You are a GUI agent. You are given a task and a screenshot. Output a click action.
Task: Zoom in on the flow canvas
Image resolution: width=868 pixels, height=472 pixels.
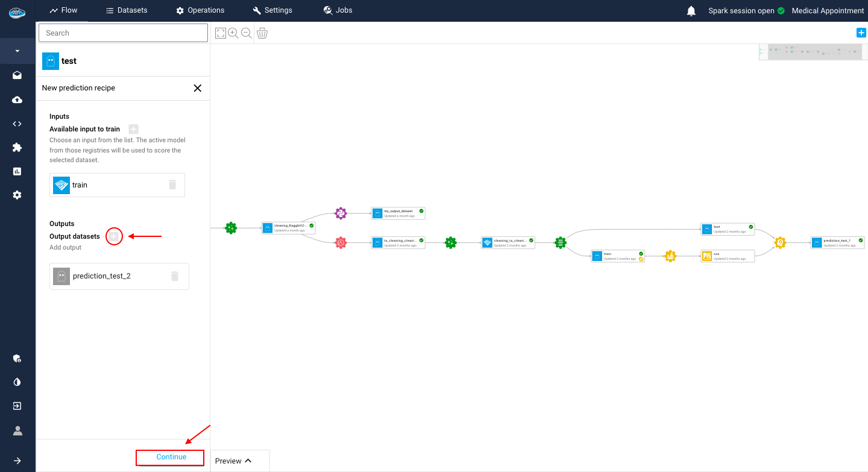pos(233,33)
